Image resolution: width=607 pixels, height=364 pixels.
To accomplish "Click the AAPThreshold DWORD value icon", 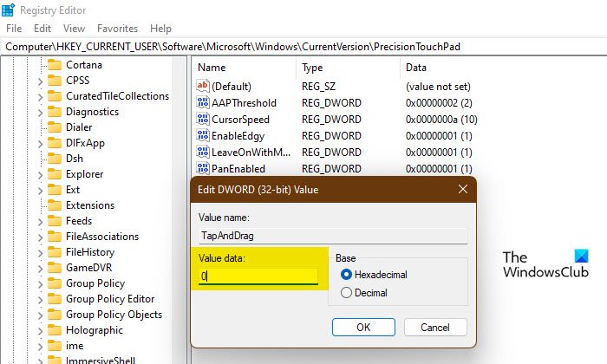I will click(x=204, y=103).
